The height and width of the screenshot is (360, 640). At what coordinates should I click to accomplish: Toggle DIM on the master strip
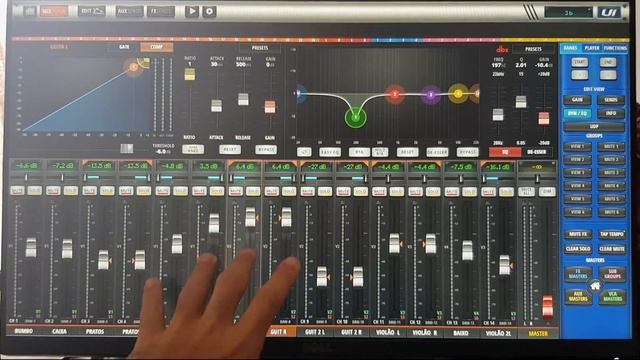pyautogui.click(x=547, y=191)
